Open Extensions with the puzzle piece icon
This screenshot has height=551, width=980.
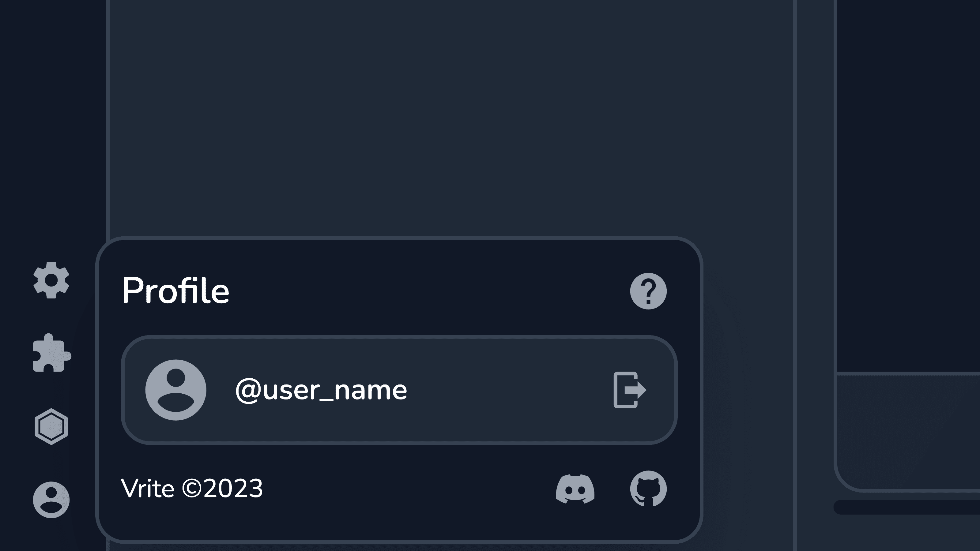51,353
